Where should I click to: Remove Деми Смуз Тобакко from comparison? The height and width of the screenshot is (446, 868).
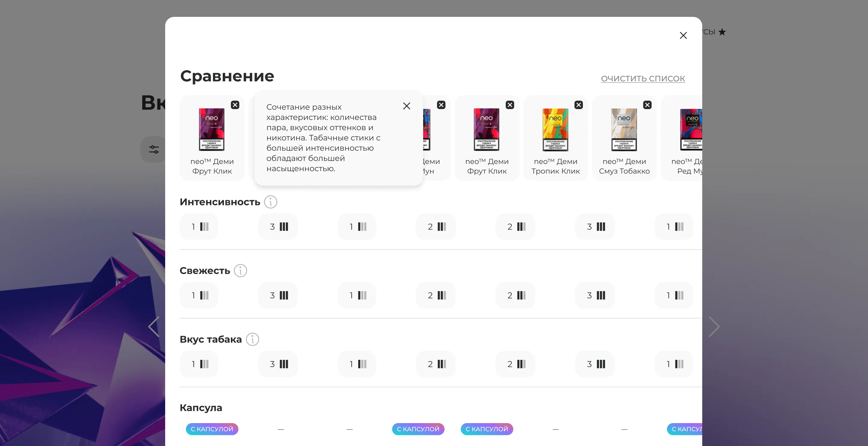coord(647,105)
